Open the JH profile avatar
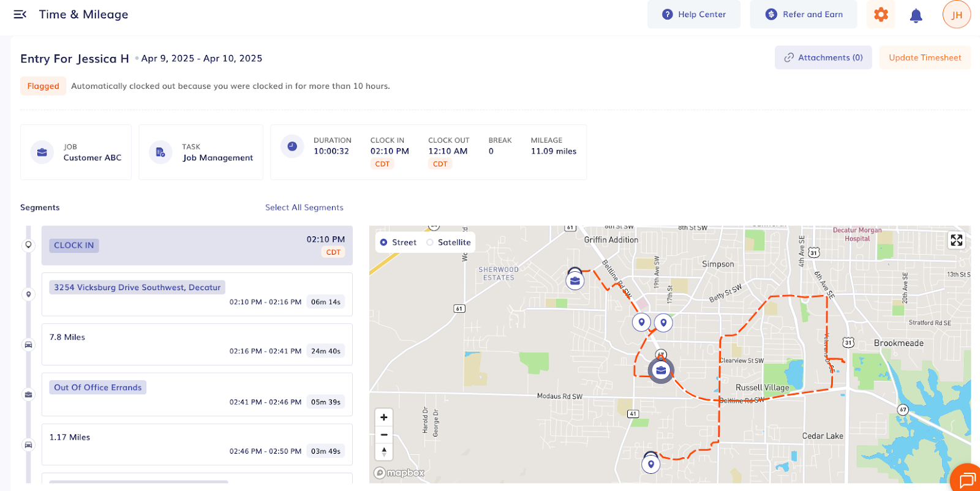Image resolution: width=980 pixels, height=491 pixels. click(957, 15)
